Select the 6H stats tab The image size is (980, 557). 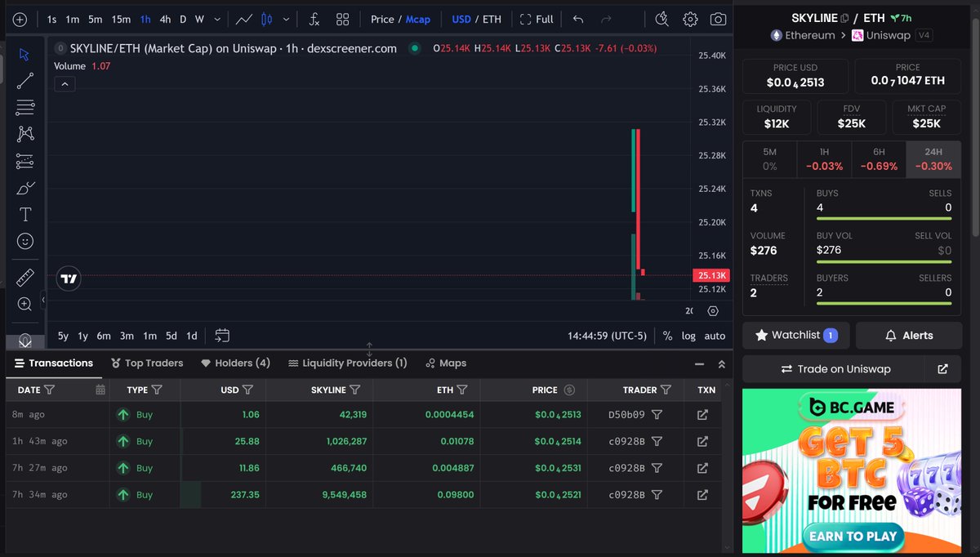pos(879,159)
